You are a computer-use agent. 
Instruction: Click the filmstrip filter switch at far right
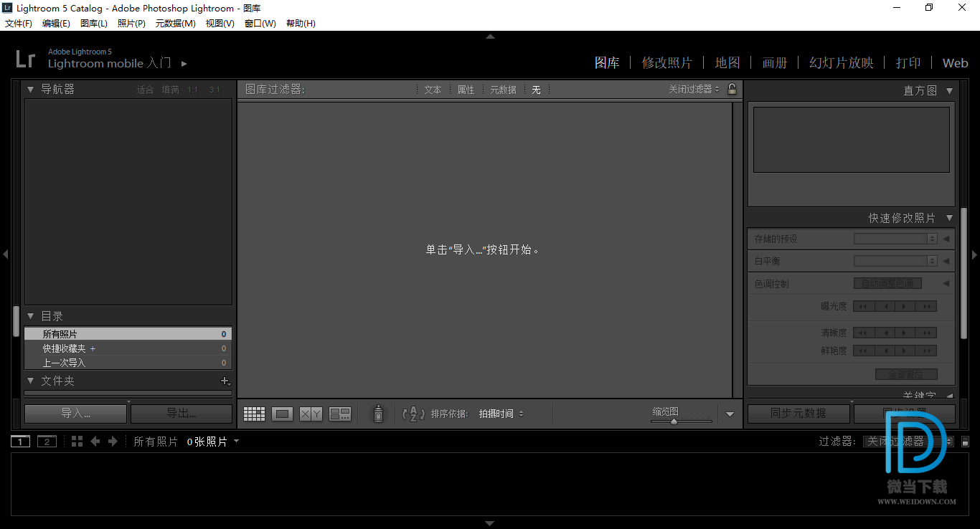[x=966, y=442]
